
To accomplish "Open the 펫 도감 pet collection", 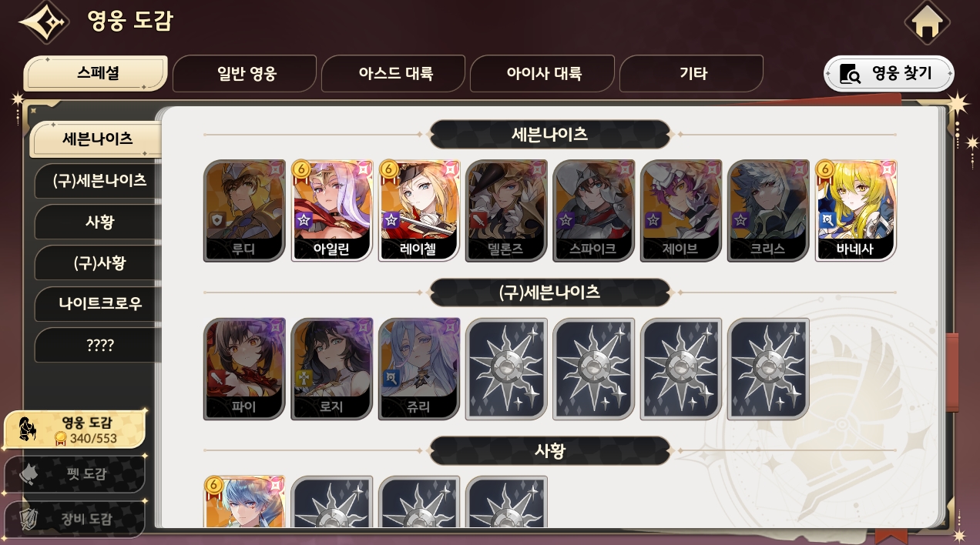I will click(75, 474).
